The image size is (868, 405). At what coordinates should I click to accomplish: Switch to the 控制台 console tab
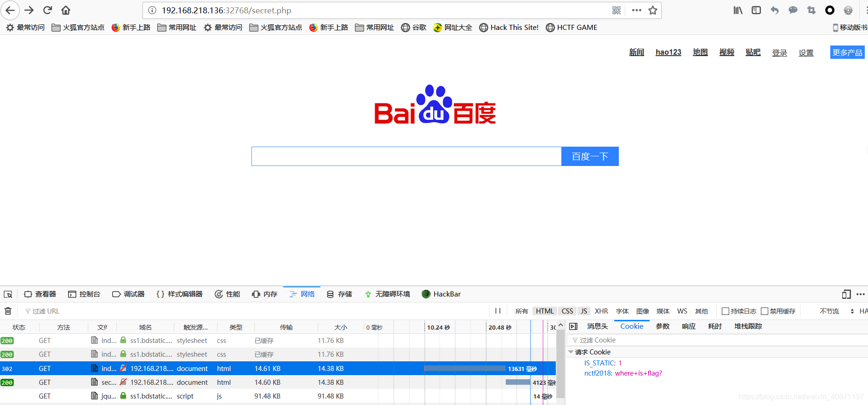click(84, 294)
